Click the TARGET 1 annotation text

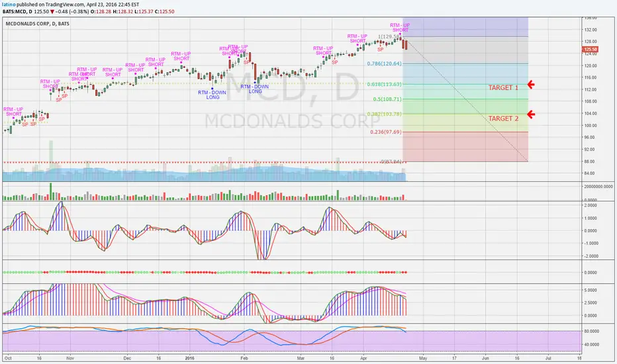[x=503, y=88]
